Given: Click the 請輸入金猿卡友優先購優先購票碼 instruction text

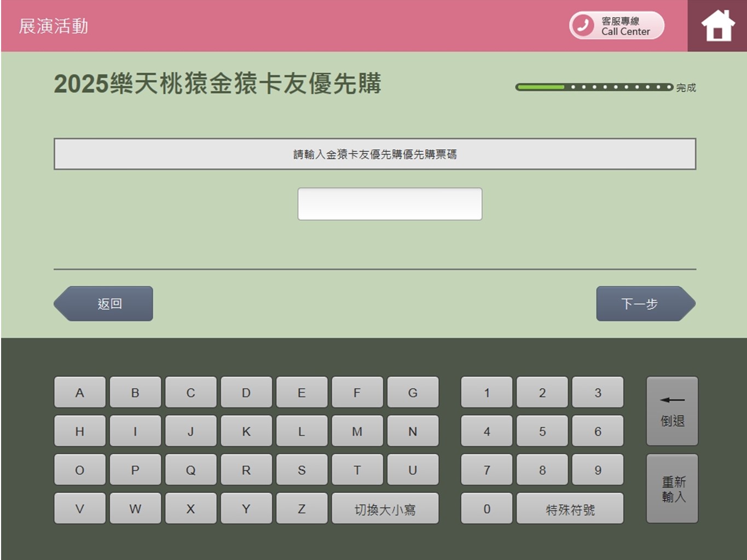Looking at the screenshot, I should [375, 154].
